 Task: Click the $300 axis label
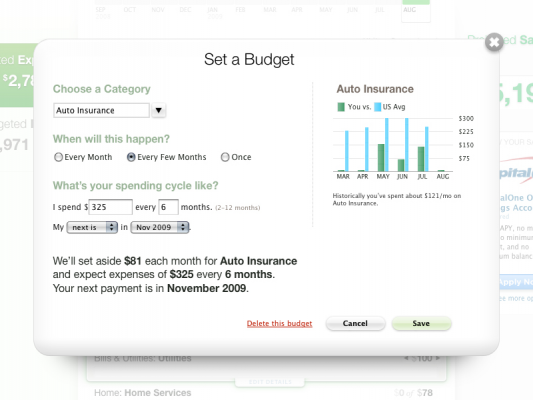(466, 119)
